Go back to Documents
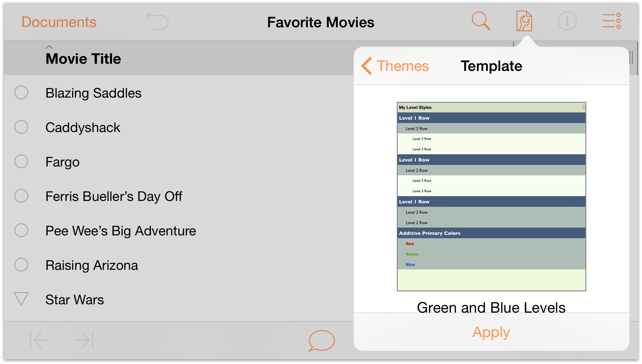Viewport: 642px width, 364px height. coord(59,22)
